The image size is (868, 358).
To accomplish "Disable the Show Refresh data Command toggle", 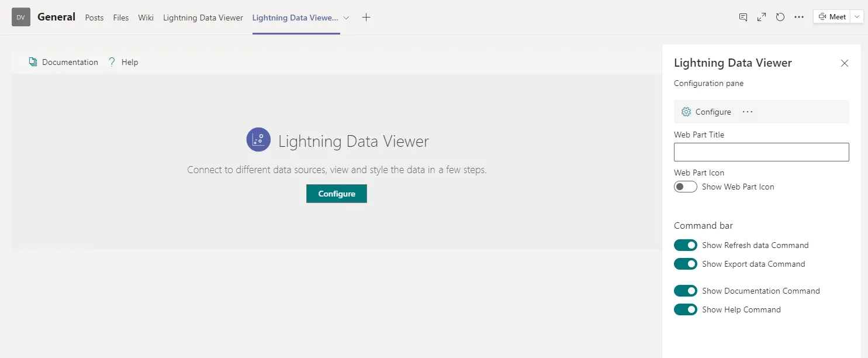I will point(685,245).
